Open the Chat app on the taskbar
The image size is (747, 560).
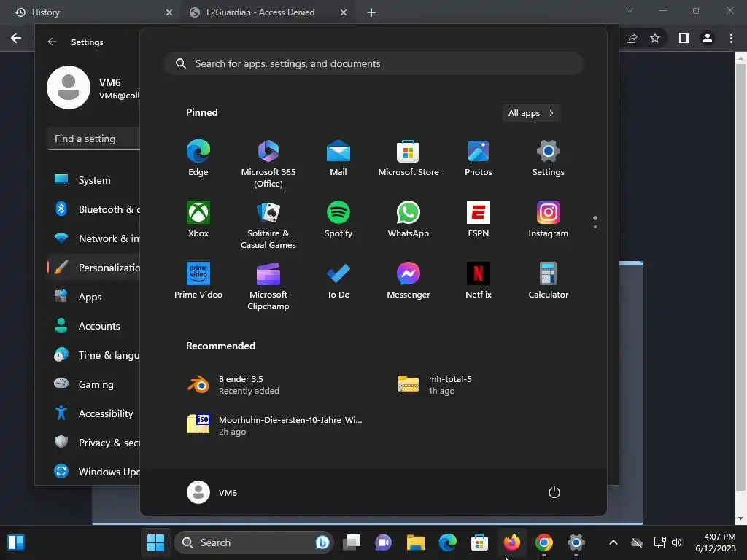click(384, 542)
